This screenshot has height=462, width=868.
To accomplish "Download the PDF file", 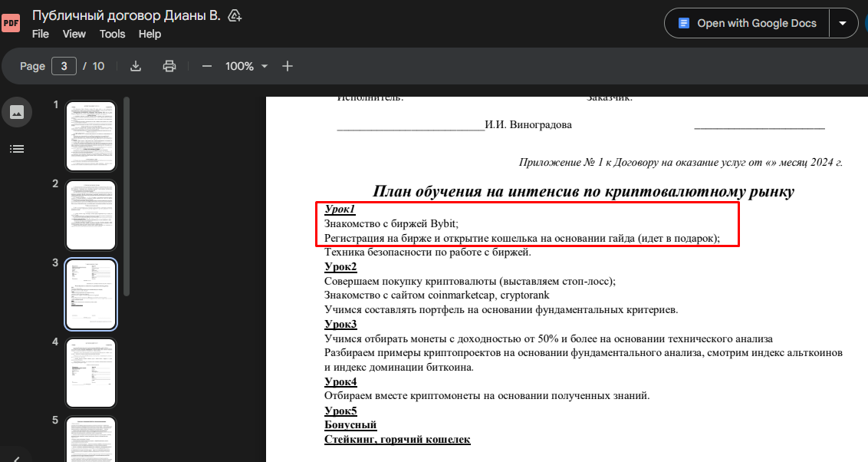I will pyautogui.click(x=136, y=66).
